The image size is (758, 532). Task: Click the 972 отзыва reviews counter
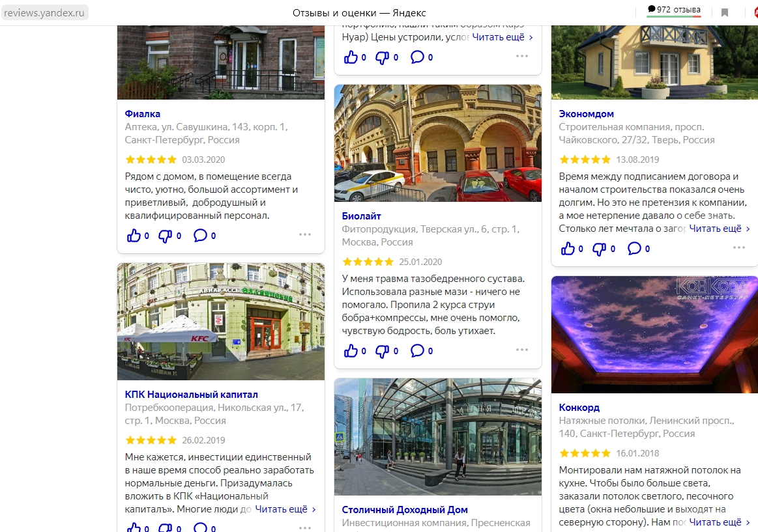(674, 10)
